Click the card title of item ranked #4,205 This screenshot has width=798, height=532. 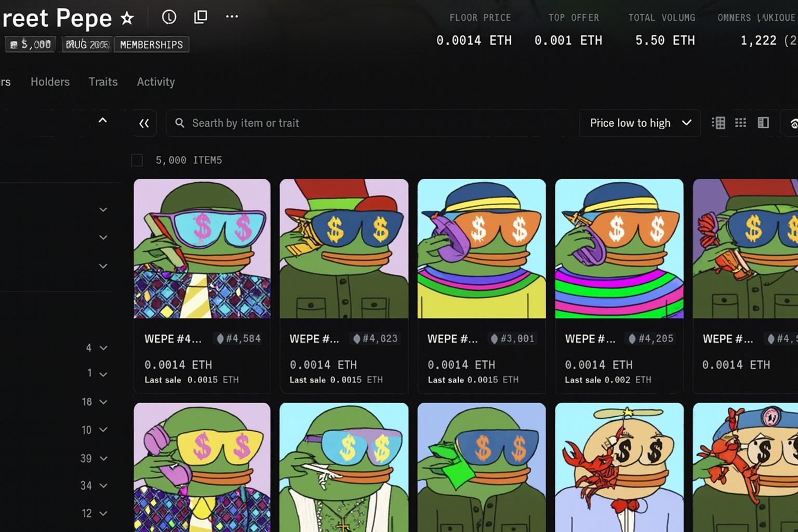590,339
